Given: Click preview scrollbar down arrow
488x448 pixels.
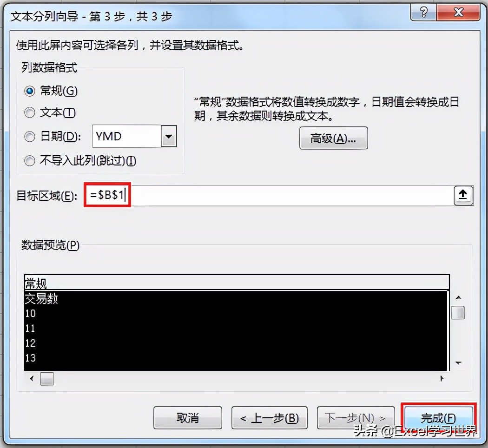Looking at the screenshot, I should [x=458, y=363].
